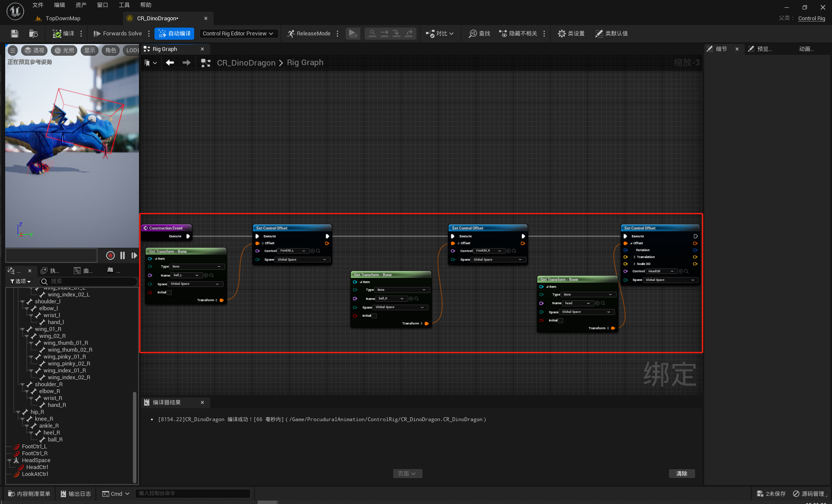Toggle Initial checkbox on ball_L Get Transform node
The width and height of the screenshot is (832, 504).
click(x=170, y=293)
